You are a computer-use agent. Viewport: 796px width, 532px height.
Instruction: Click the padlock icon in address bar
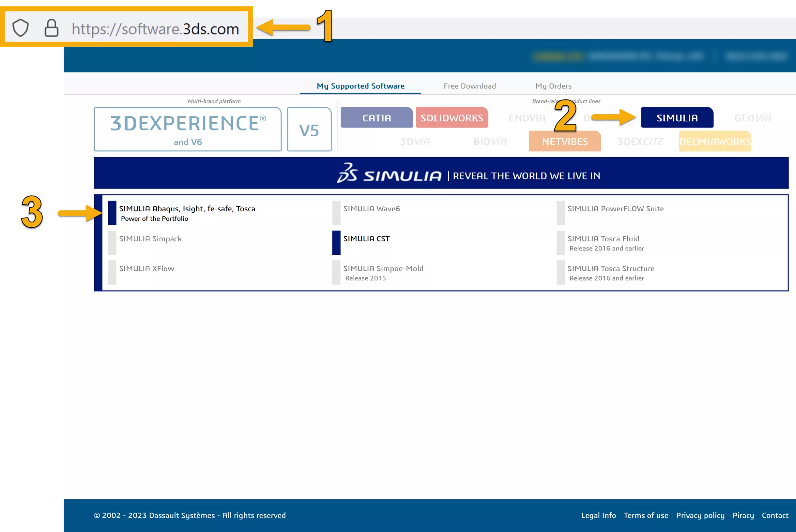click(x=52, y=28)
